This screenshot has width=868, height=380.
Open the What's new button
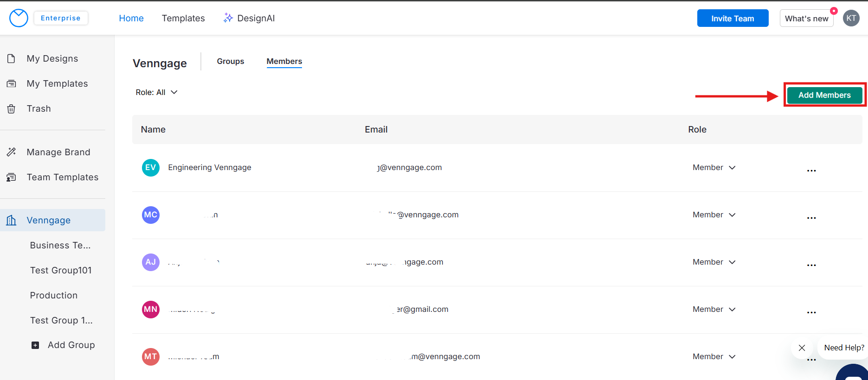[x=806, y=18]
